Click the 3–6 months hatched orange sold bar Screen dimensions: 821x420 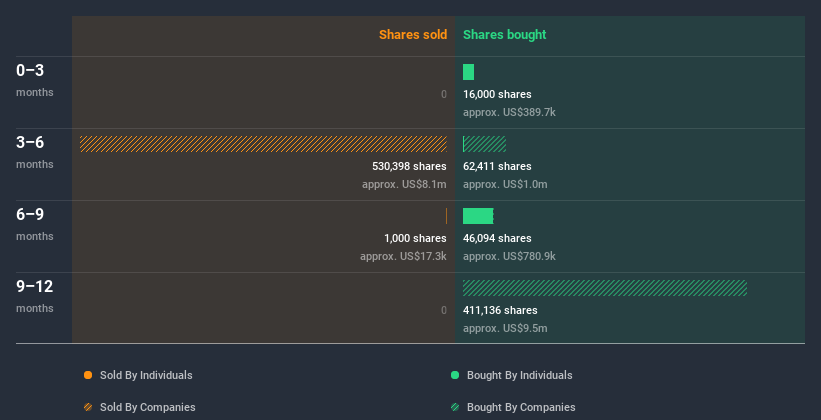tap(263, 144)
